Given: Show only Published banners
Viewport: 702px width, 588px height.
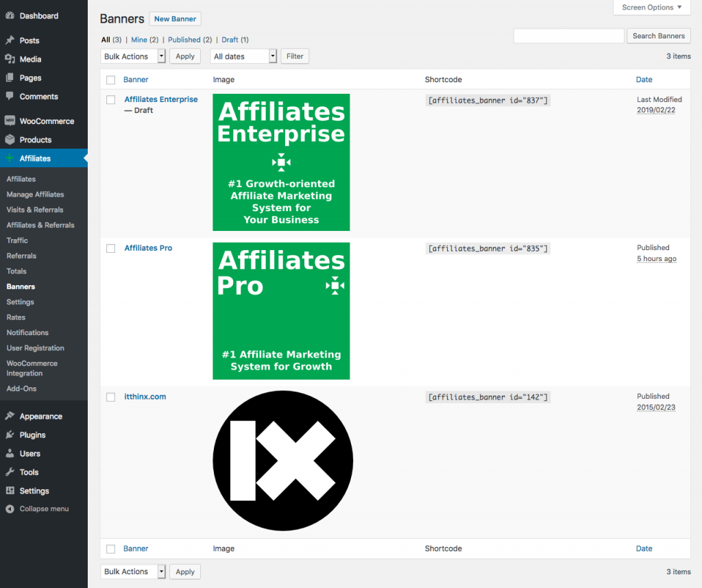Looking at the screenshot, I should pos(184,40).
